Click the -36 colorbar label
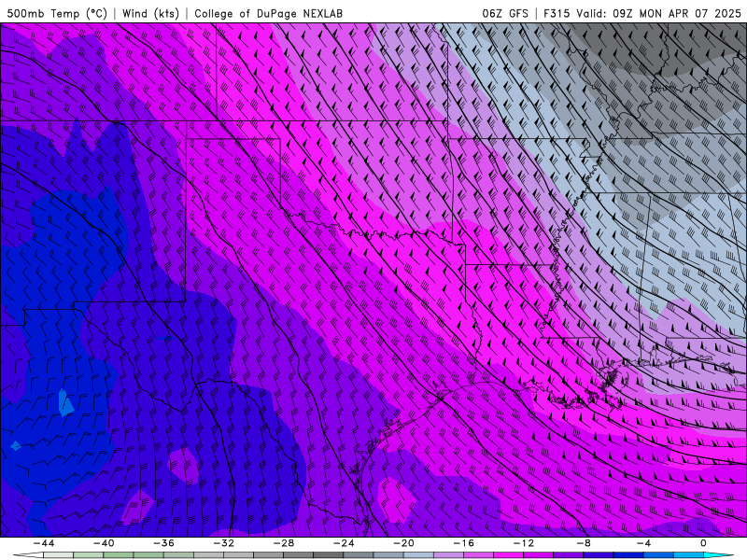Image resolution: width=747 pixels, height=560 pixels. [x=163, y=543]
